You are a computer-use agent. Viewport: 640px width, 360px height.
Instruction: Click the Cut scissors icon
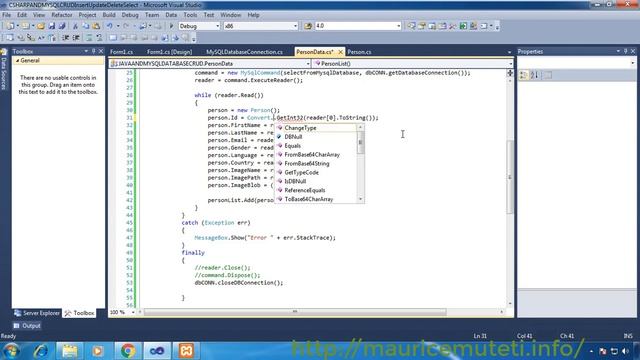click(75, 26)
